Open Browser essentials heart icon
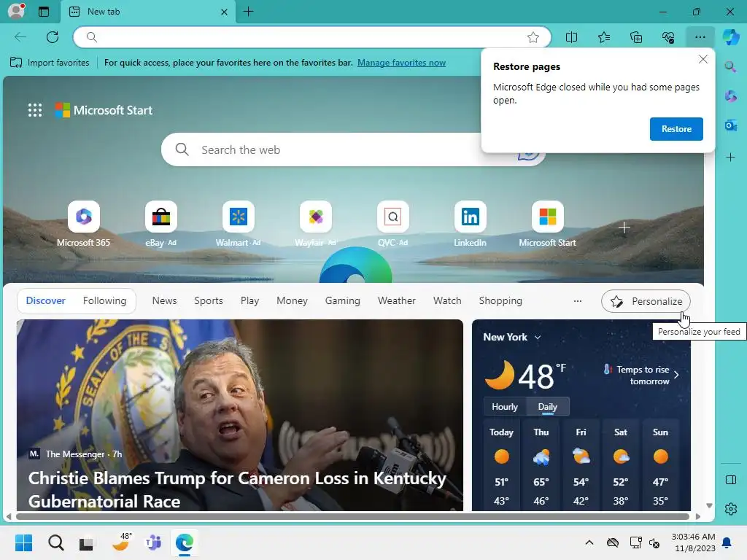 [x=668, y=37]
